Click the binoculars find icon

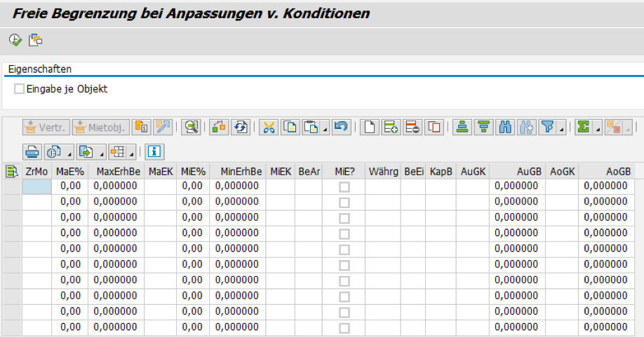506,127
